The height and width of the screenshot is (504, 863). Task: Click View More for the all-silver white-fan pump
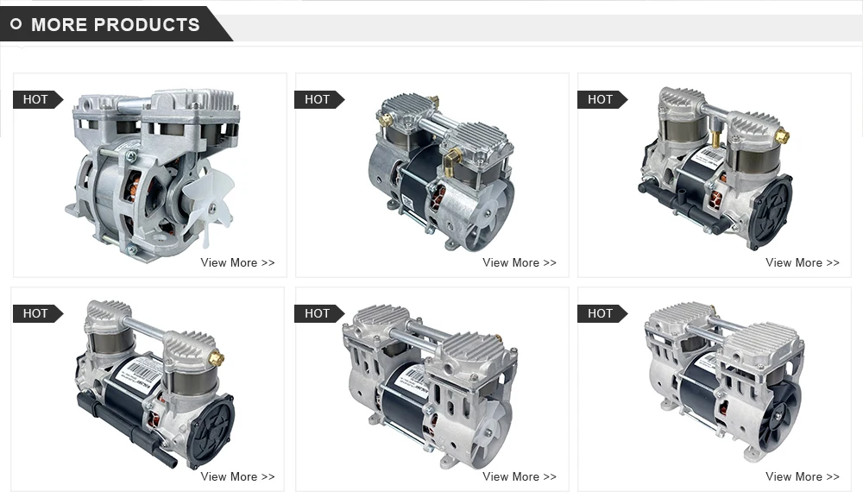[520, 477]
